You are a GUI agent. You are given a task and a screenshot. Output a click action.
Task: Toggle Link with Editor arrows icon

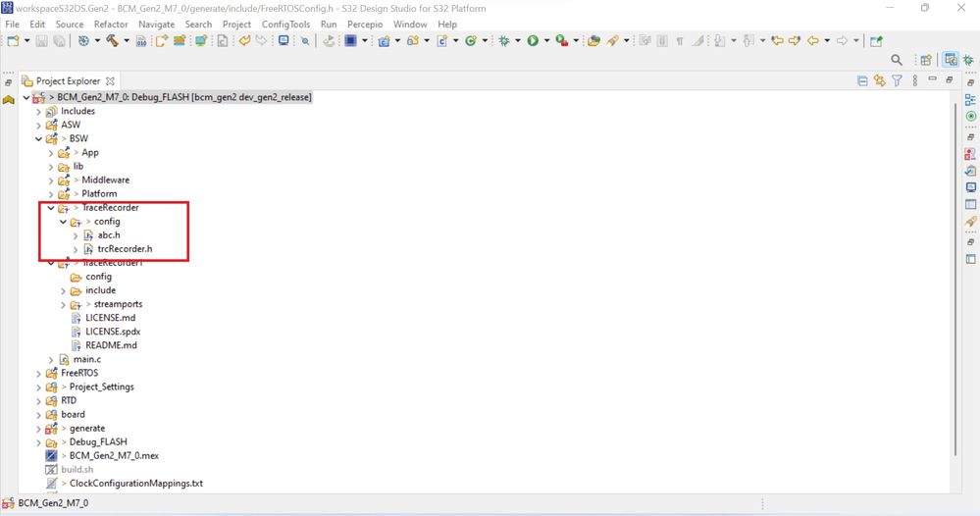point(879,80)
